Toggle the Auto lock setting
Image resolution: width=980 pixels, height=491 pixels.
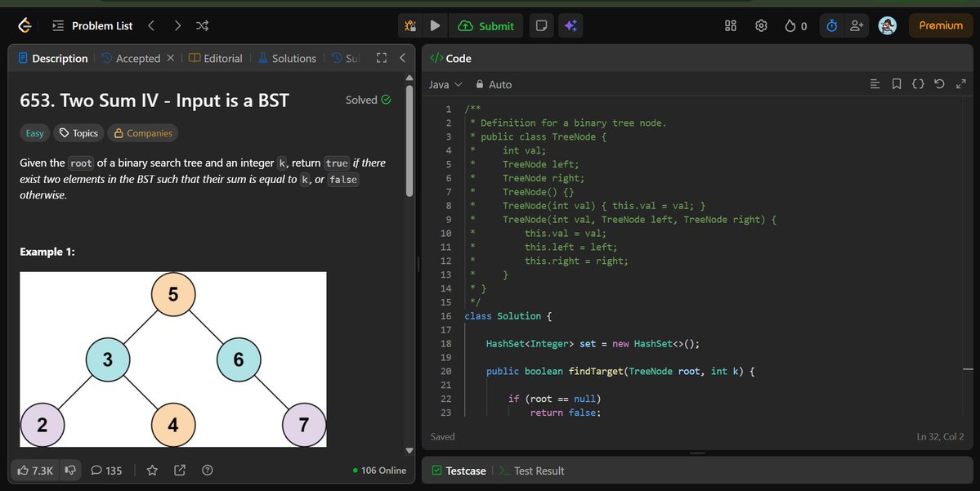pyautogui.click(x=494, y=84)
